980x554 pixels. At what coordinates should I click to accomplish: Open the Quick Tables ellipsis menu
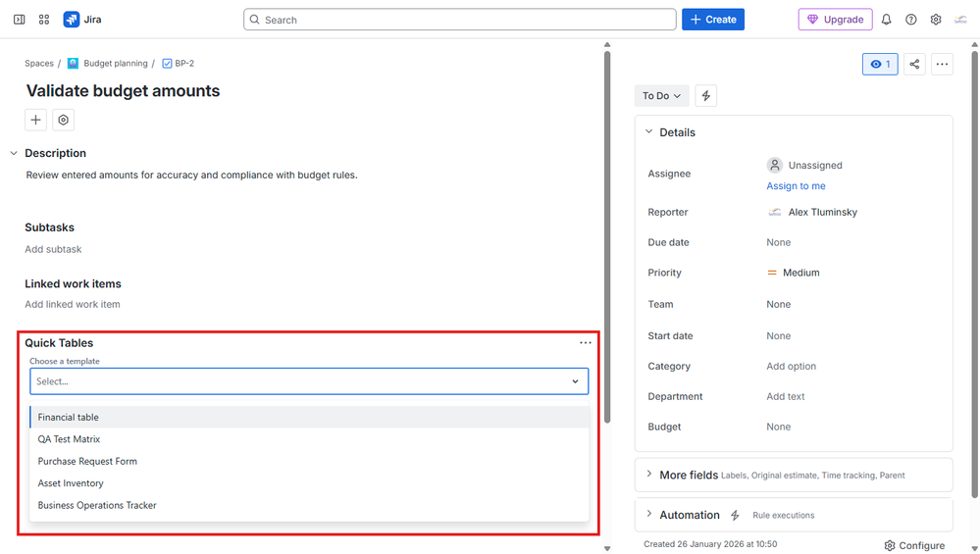(x=585, y=342)
